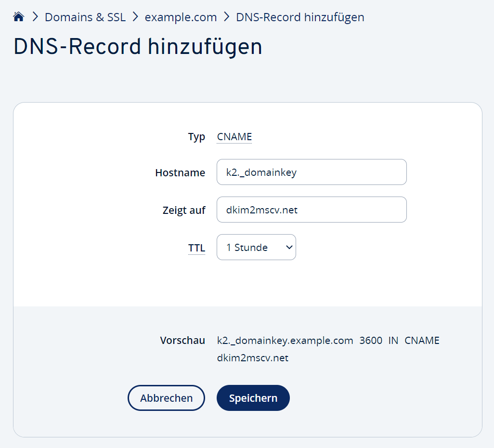This screenshot has height=448, width=494.
Task: Click the Typ label
Action: coord(196,137)
